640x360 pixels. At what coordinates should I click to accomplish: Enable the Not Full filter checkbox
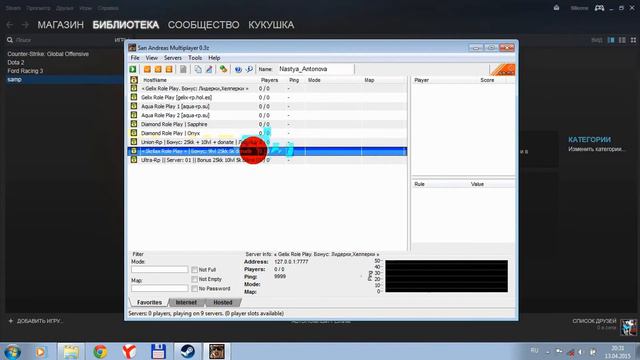point(195,270)
